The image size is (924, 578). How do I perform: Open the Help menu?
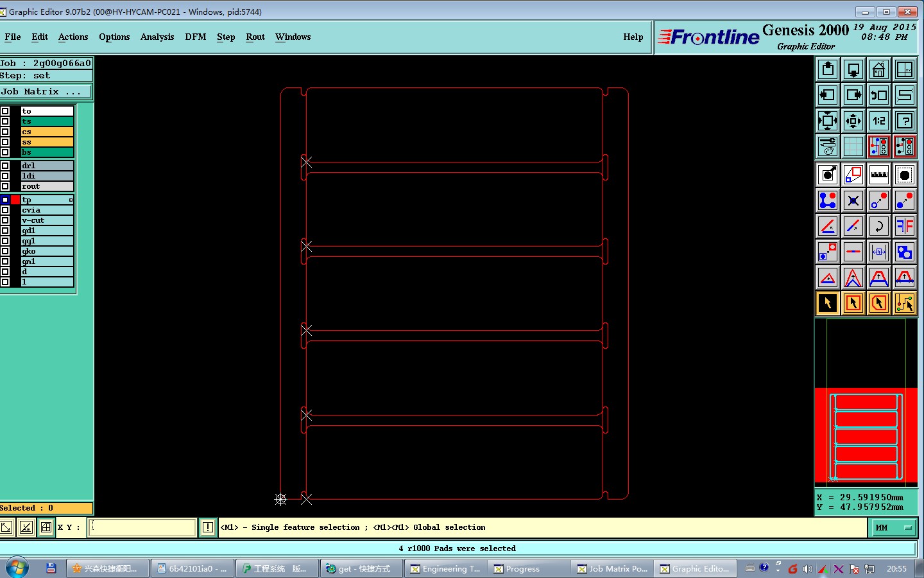(633, 37)
